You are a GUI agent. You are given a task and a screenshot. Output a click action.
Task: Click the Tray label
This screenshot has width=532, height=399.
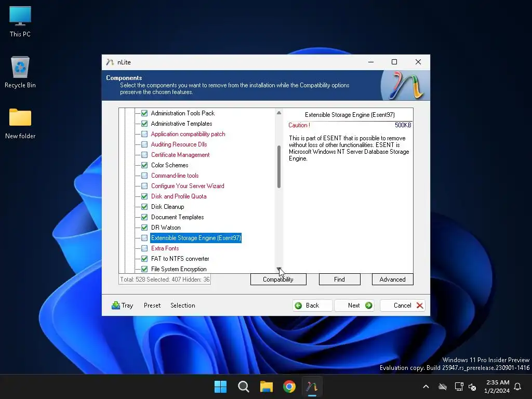127,305
